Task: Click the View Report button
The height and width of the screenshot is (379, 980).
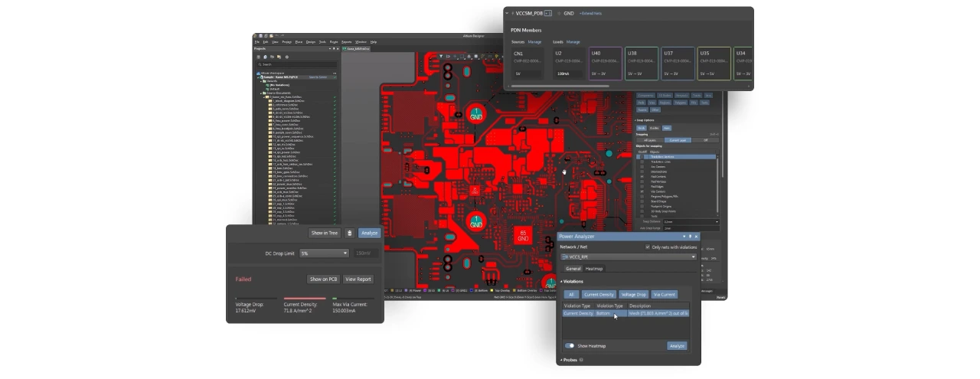Action: 358,279
